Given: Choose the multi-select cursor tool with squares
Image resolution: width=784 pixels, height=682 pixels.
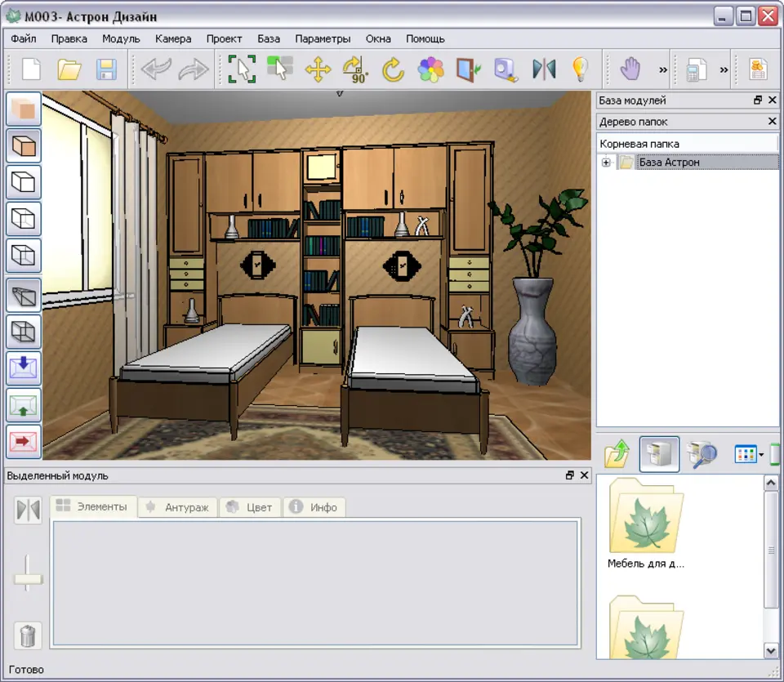Looking at the screenshot, I should pos(279,68).
